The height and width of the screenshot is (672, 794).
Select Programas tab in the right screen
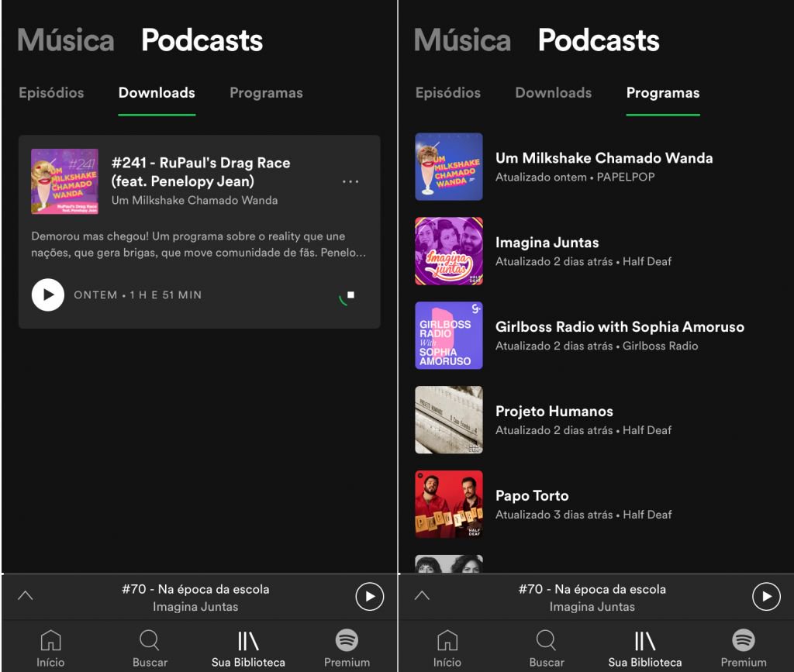[663, 92]
